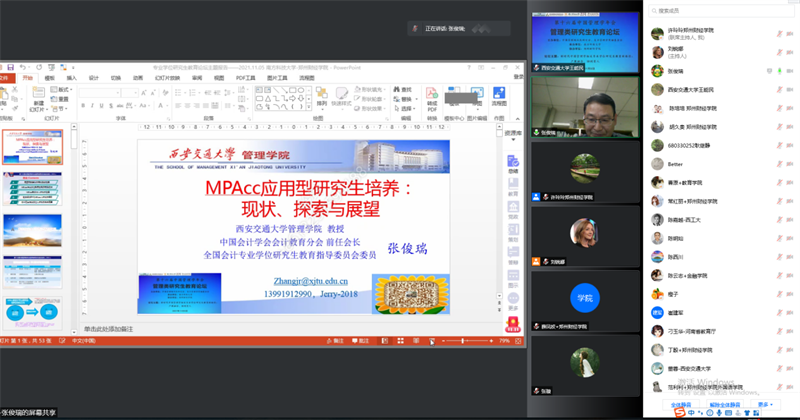The width and height of the screenshot is (800, 420).
Task: Click the Mute All button
Action: click(680, 405)
